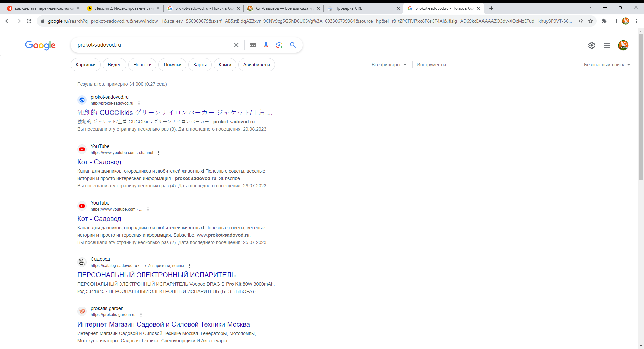Submit search with the magnifier icon
Viewport: 644px width, 349px height.
pyautogui.click(x=293, y=45)
